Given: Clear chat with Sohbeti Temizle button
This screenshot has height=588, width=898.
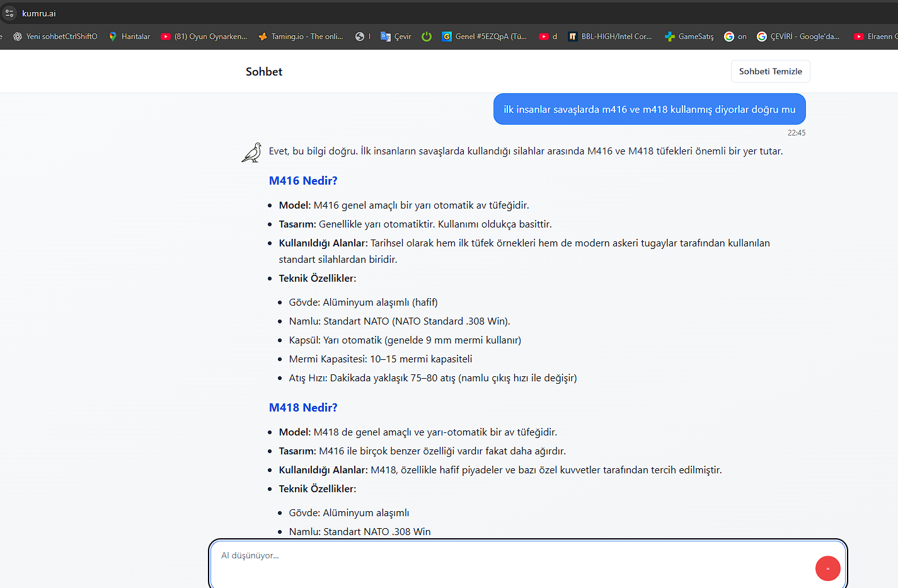Looking at the screenshot, I should 770,71.
